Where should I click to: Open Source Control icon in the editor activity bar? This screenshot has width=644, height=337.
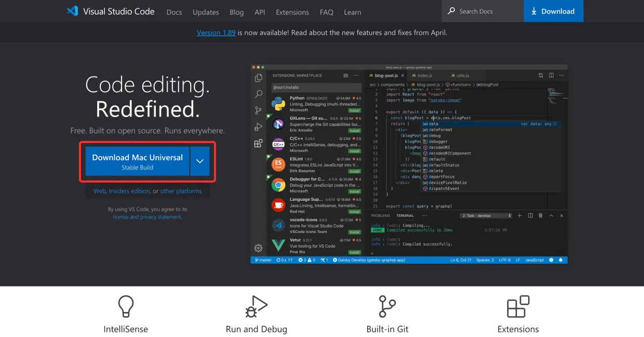[259, 110]
